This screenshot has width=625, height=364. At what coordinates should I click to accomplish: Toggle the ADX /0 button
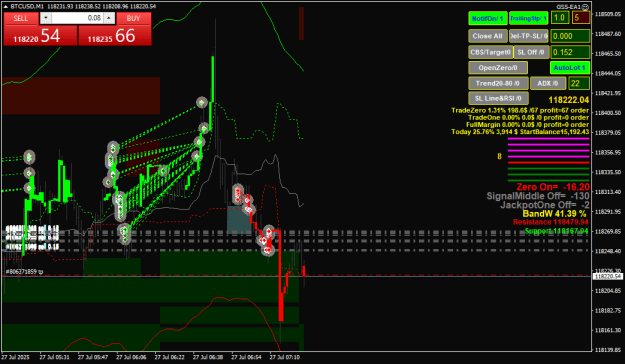(548, 83)
